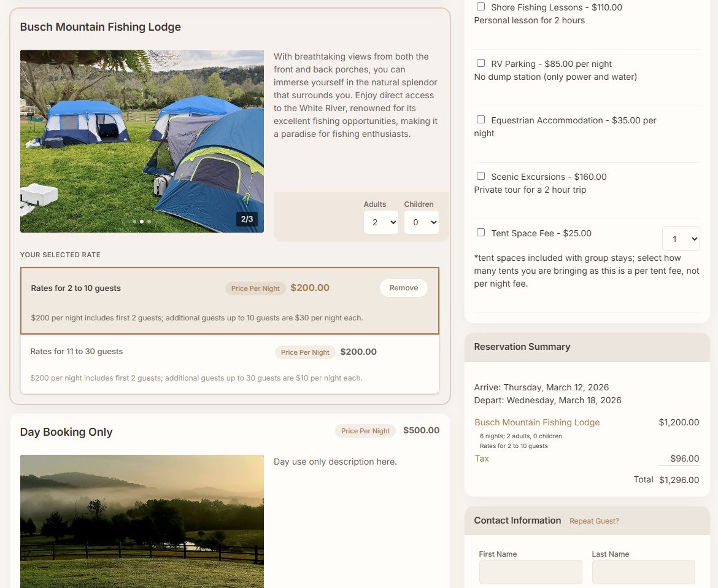Screen dimensions: 718x588
Task: Focus the First Name input field
Action: coord(530,572)
